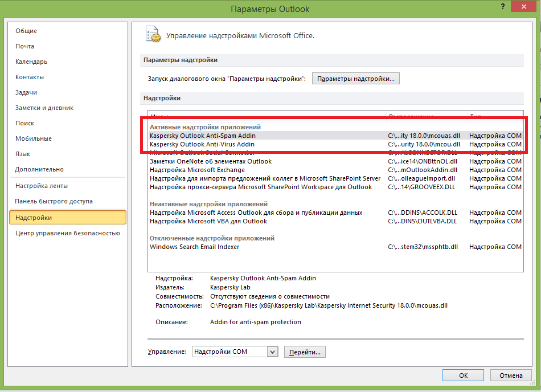The image size is (541, 392).
Task: Select Надстройка Microsoft Exchange row
Action: pos(335,170)
